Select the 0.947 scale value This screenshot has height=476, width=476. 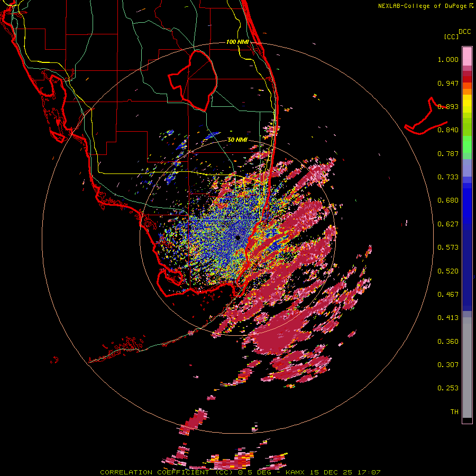(448, 83)
